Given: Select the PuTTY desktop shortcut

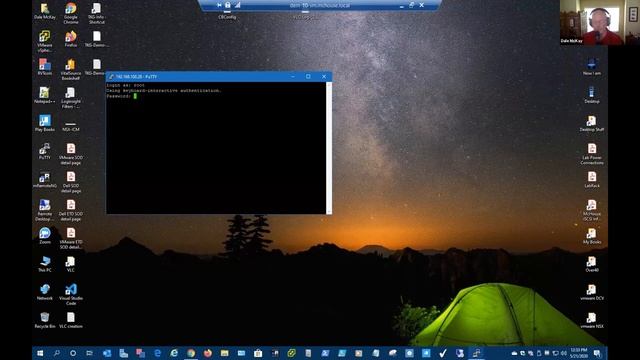Looking at the screenshot, I should pos(45,151).
